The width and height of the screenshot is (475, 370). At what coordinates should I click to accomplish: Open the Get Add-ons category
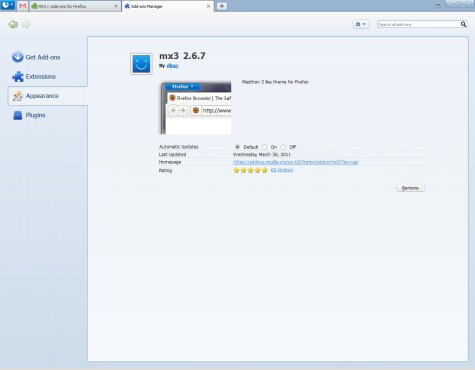pyautogui.click(x=36, y=57)
